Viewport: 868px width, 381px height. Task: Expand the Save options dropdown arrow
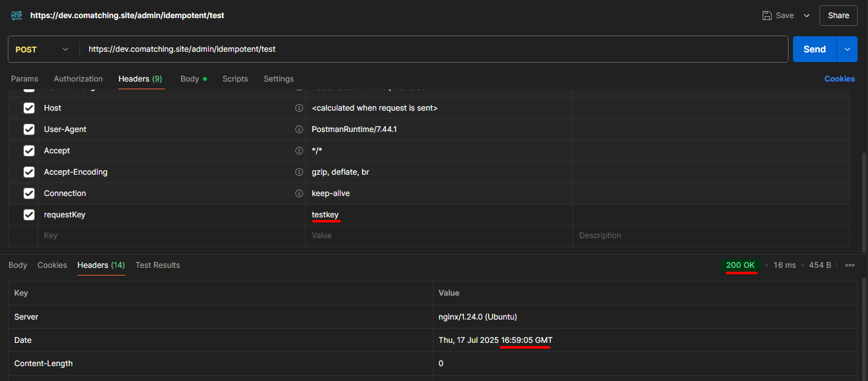coord(807,16)
